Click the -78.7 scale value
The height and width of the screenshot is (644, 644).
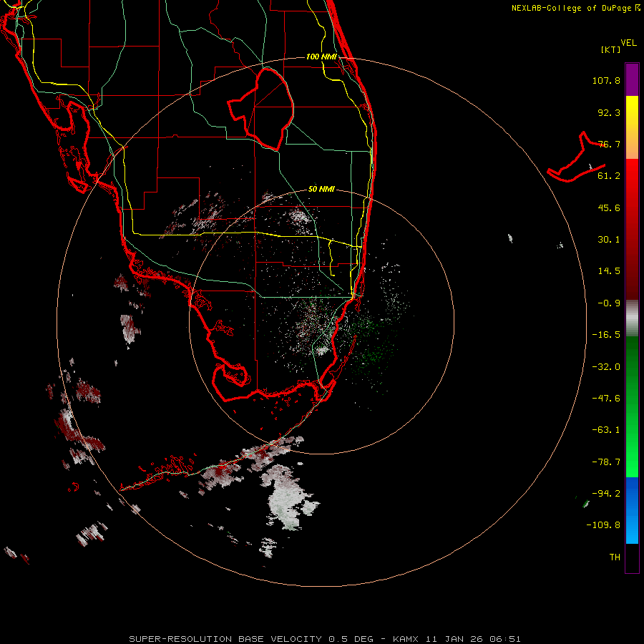point(606,462)
